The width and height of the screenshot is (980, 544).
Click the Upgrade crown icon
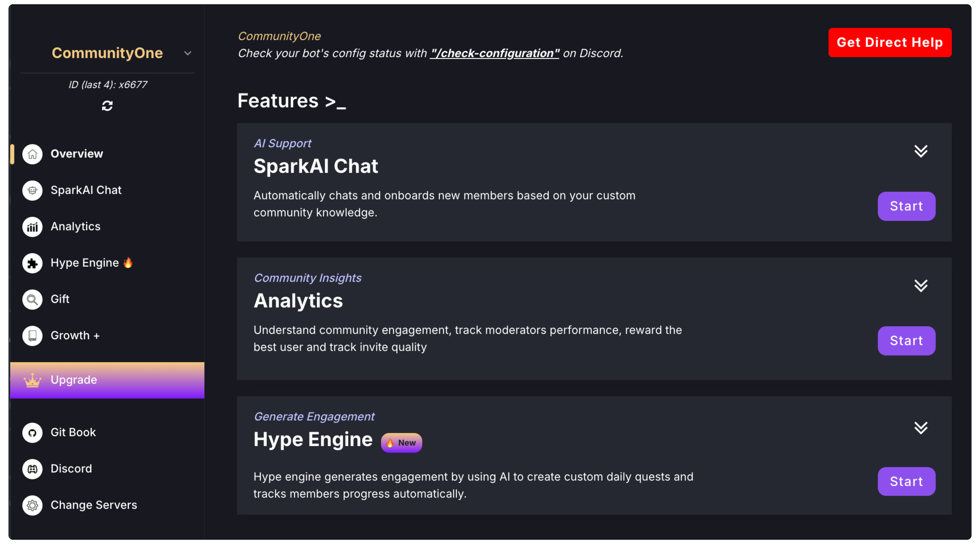[32, 380]
